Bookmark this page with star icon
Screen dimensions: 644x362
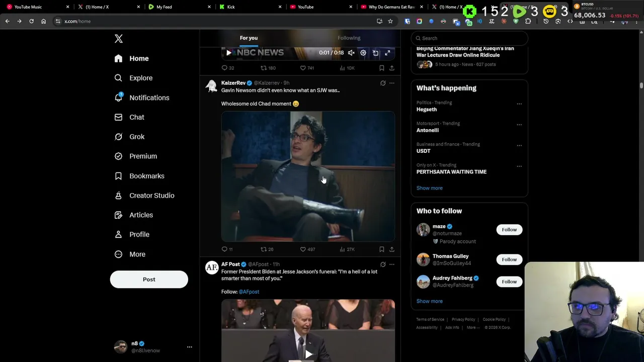[x=390, y=21]
